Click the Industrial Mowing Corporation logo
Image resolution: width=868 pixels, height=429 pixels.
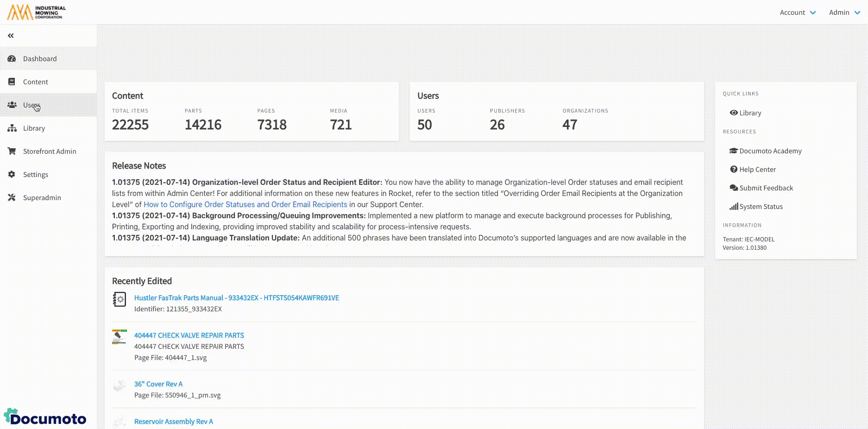[37, 13]
